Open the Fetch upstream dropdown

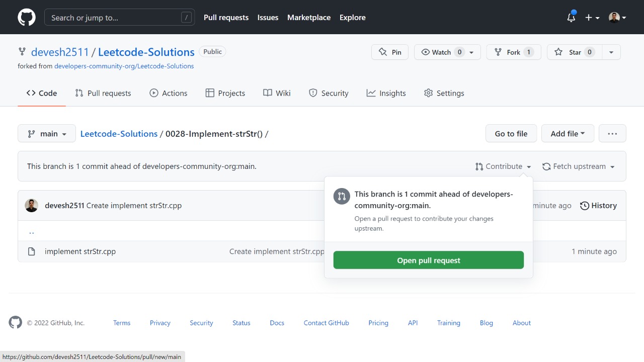[579, 166]
